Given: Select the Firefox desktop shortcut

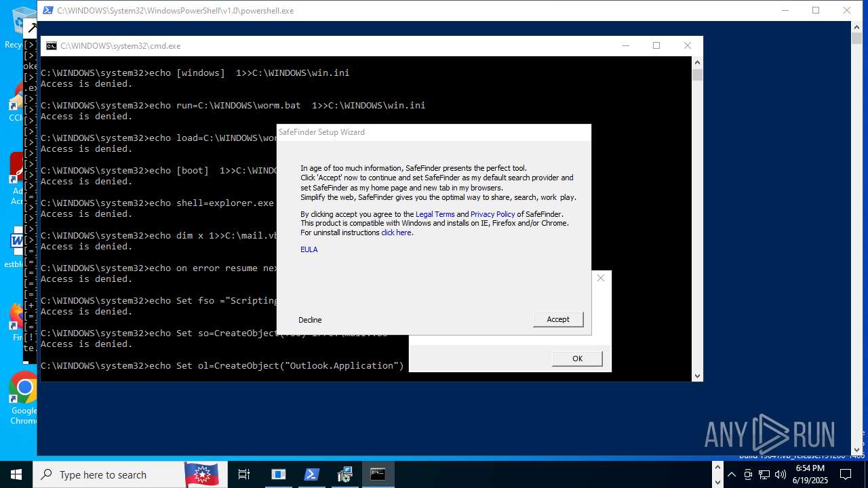Looking at the screenshot, I should pos(18,322).
